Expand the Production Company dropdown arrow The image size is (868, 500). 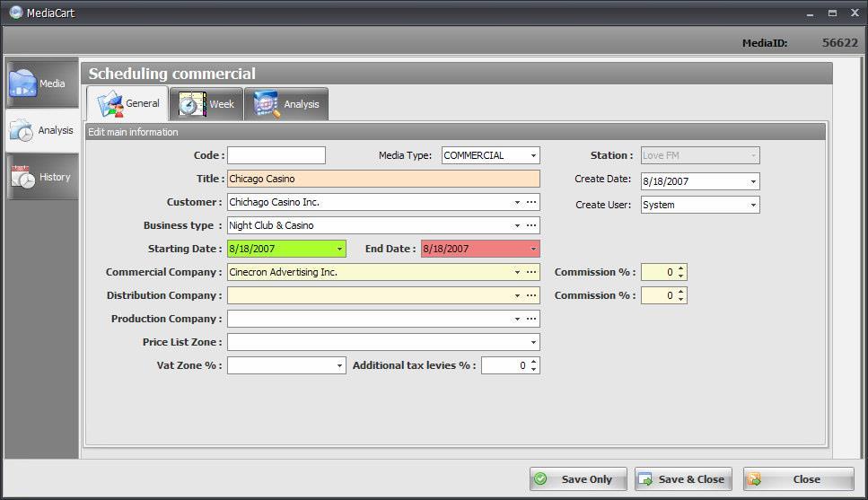(517, 319)
